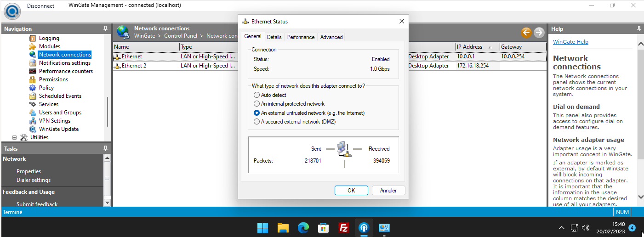644x237 pixels.
Task: Collapse the Utilities tree node
Action: 14,137
